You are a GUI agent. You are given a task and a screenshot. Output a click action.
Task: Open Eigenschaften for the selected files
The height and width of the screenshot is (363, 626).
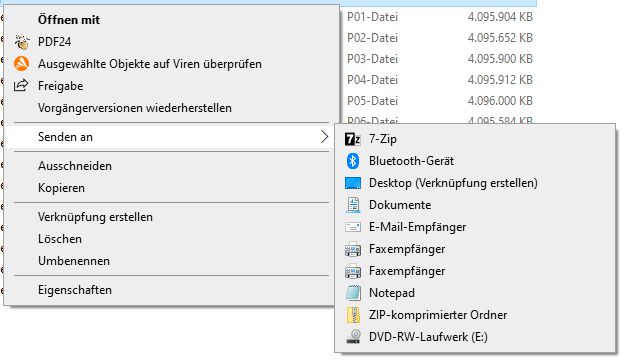pyautogui.click(x=75, y=290)
